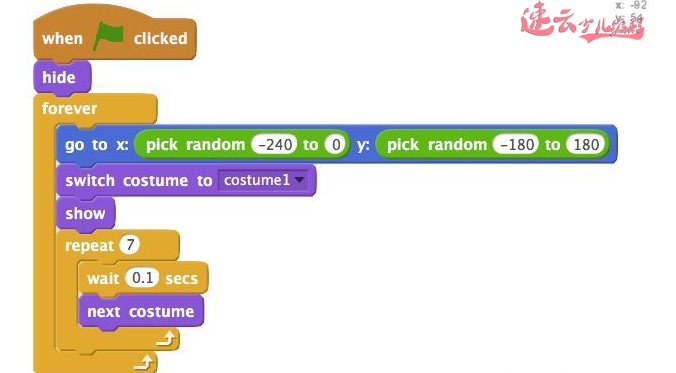The image size is (676, 373).
Task: Select the next costume block
Action: (x=141, y=311)
